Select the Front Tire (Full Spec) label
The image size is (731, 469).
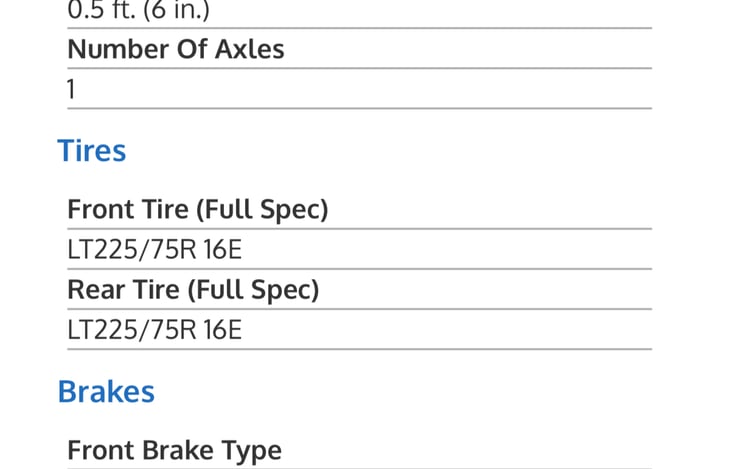pyautogui.click(x=197, y=210)
